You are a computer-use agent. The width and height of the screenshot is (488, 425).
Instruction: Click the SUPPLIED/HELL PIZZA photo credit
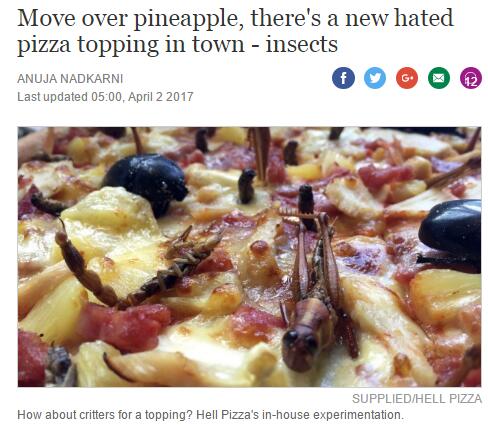pos(417,399)
